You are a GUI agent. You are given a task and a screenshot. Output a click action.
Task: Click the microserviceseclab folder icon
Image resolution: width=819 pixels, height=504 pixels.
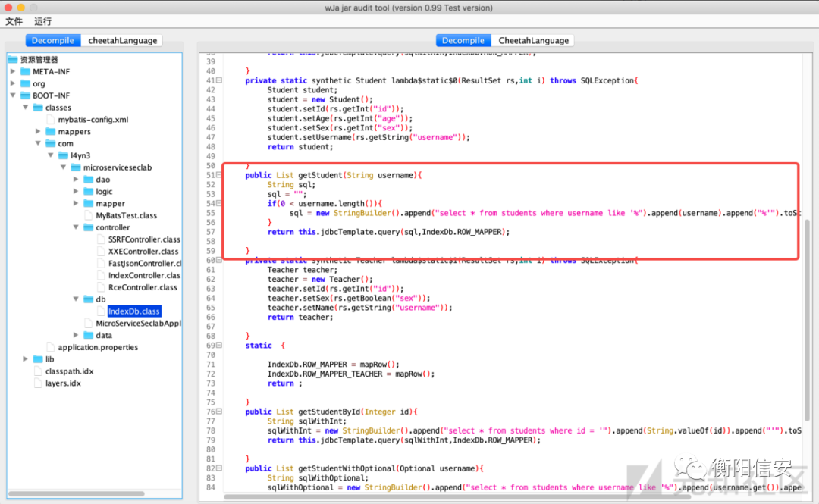click(75, 167)
